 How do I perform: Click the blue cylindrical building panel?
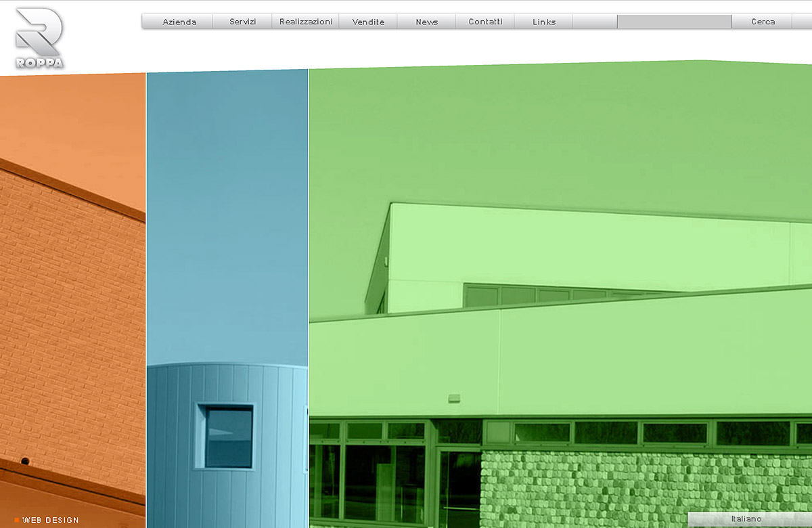coord(227,298)
